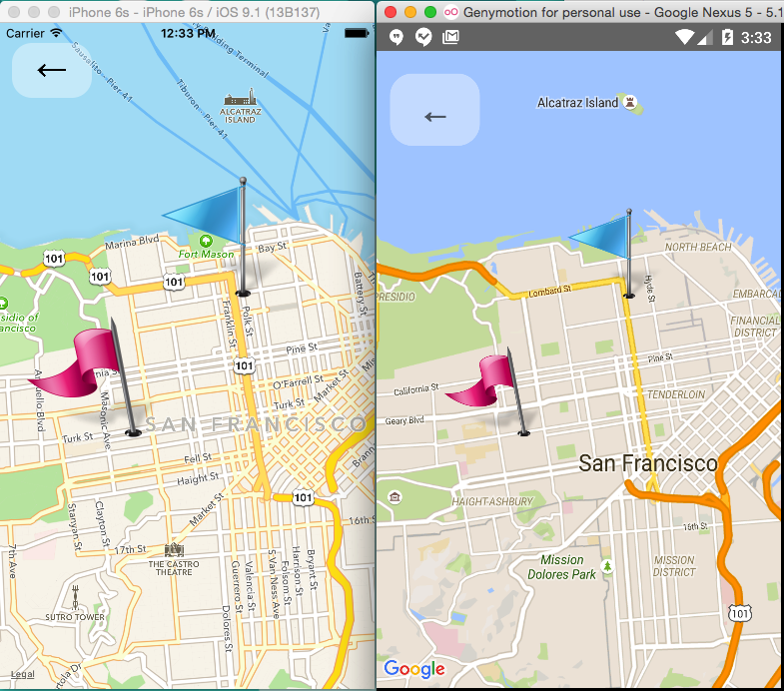Tap the back arrow button in Nexus 5 emulator

tap(434, 110)
